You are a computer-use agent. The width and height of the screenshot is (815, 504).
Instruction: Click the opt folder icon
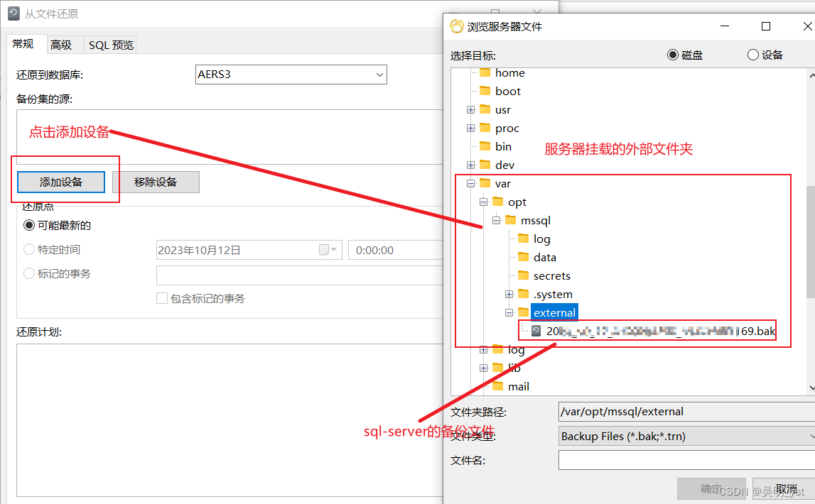(498, 202)
